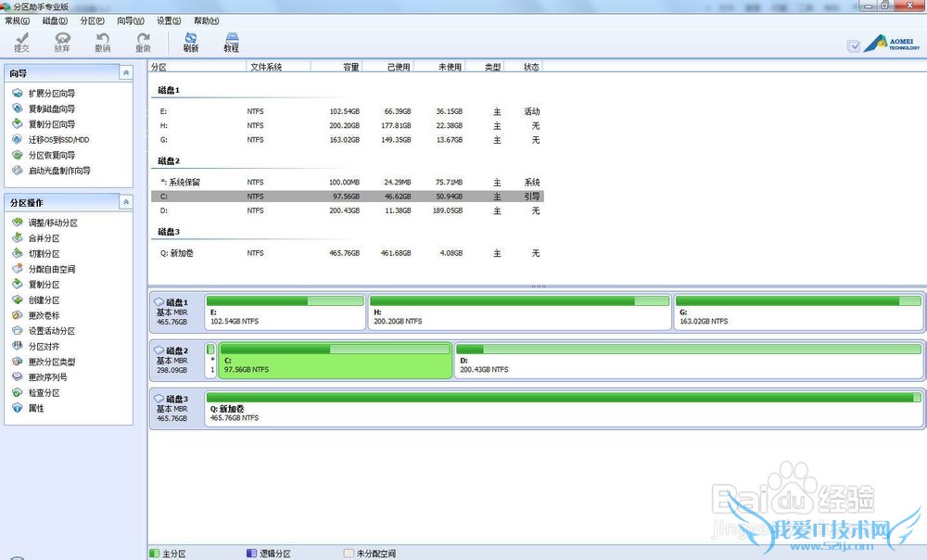927x560 pixels.
Task: Choose 调整/移动分区 operation
Action: (x=52, y=223)
